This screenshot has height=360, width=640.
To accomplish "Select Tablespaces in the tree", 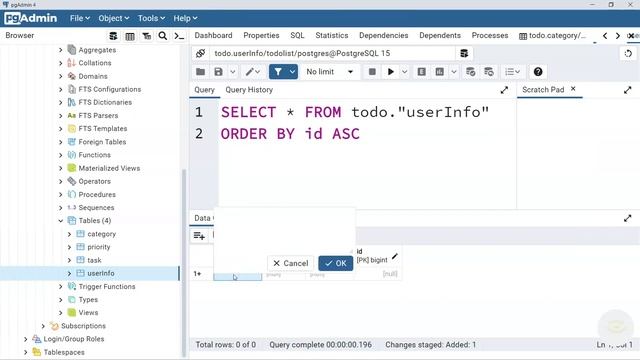I will 64,352.
